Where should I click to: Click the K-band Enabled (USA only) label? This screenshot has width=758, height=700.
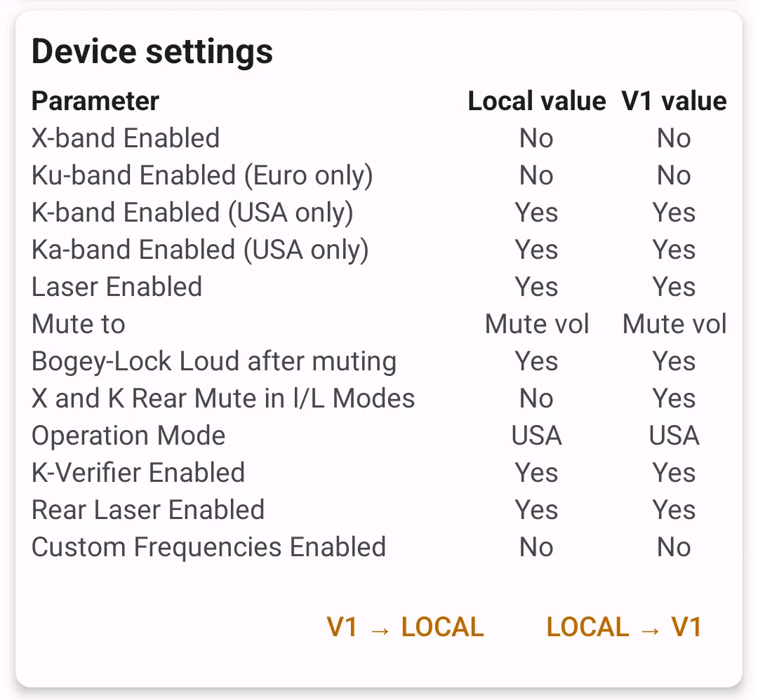coord(192,213)
